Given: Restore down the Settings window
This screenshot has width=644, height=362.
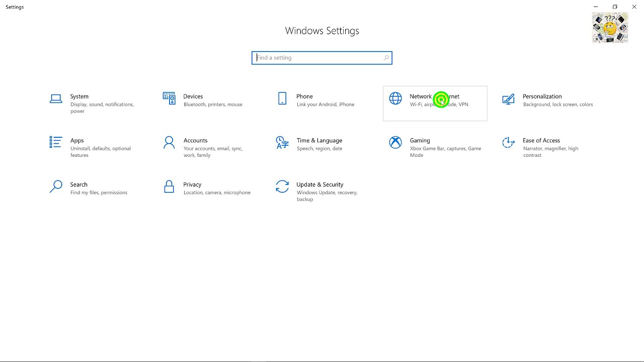Looking at the screenshot, I should pos(615,7).
